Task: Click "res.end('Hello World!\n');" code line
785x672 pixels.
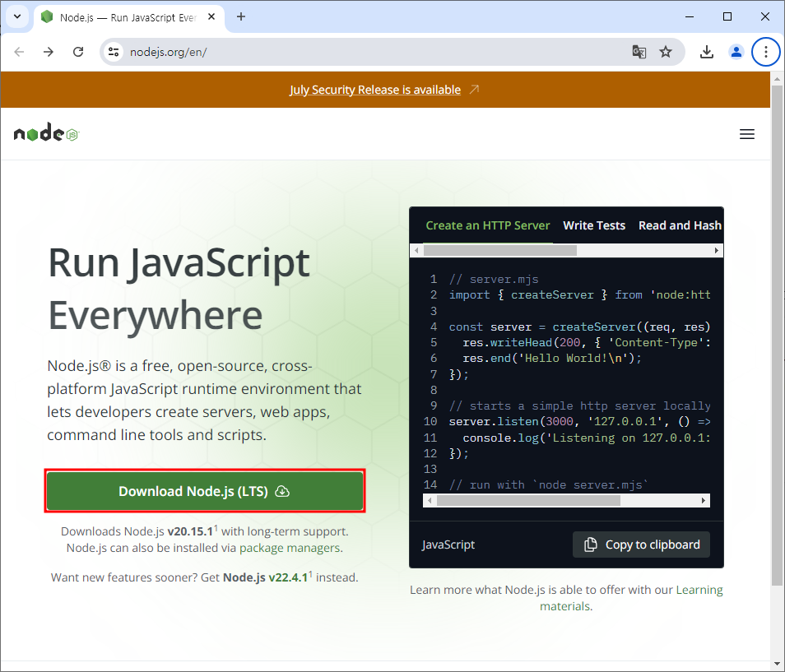Action: [x=552, y=359]
